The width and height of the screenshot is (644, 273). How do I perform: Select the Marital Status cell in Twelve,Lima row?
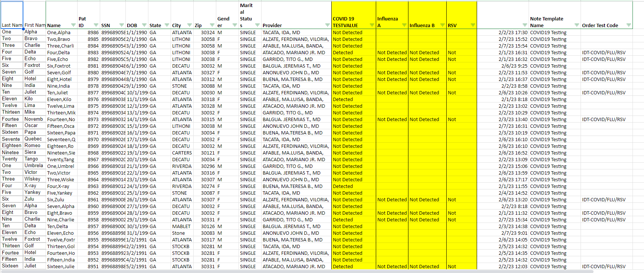250,106
